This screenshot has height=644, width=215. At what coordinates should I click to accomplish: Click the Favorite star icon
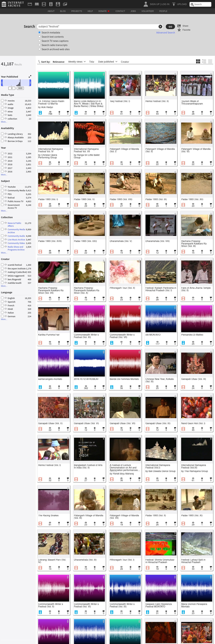coord(179,30)
